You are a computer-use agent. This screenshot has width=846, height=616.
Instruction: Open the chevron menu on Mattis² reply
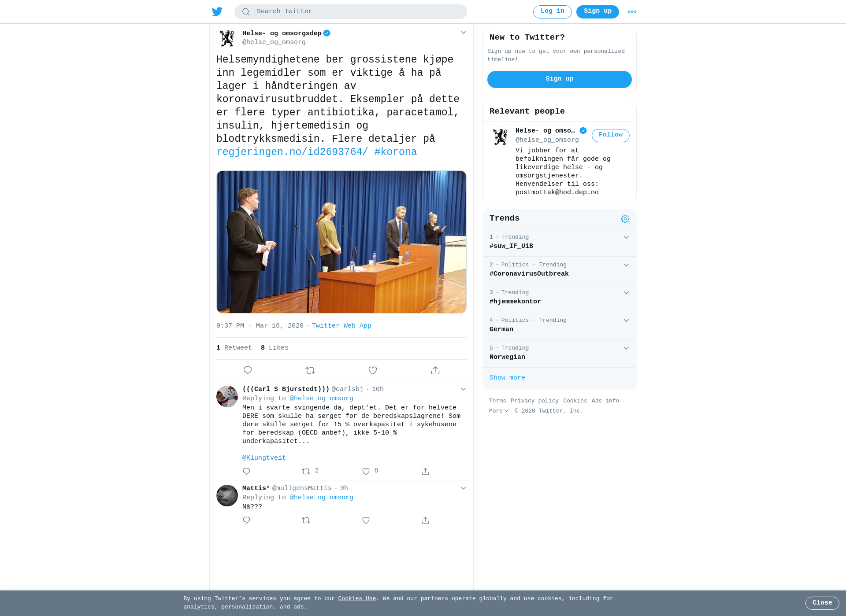click(x=463, y=488)
